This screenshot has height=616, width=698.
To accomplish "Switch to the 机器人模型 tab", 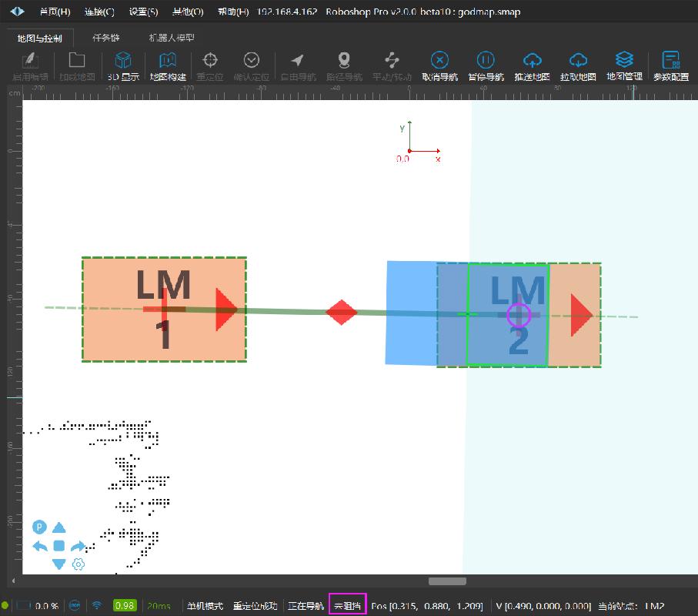I will coord(172,38).
